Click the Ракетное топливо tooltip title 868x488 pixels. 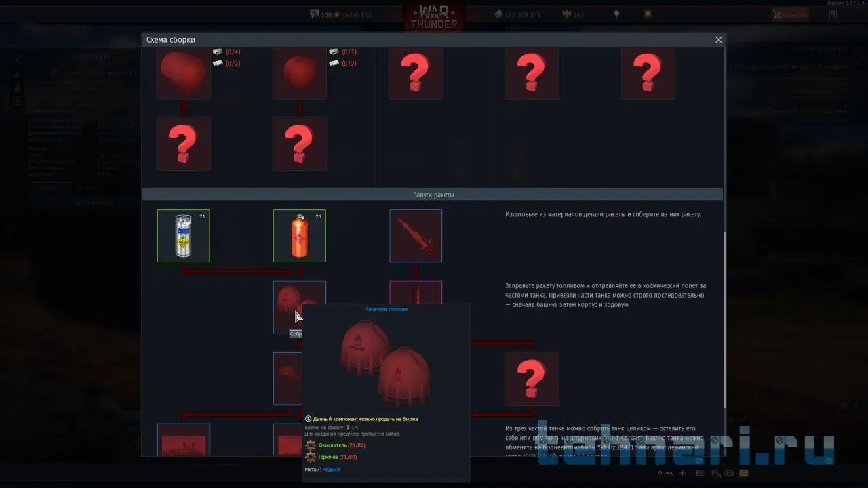pos(387,309)
